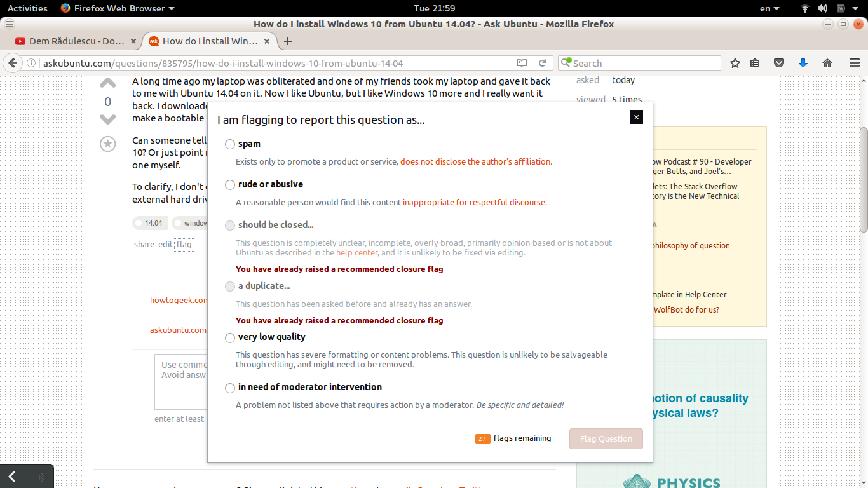The width and height of the screenshot is (868, 488).
Task: Select the spam flag radio button
Action: point(230,145)
